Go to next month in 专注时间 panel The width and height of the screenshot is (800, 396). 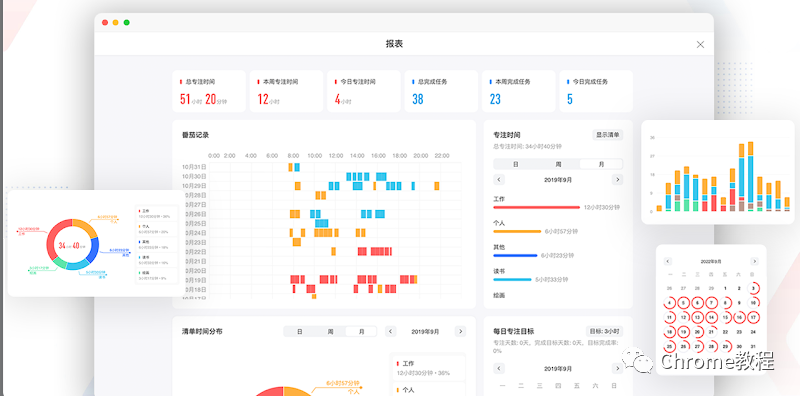pyautogui.click(x=617, y=180)
